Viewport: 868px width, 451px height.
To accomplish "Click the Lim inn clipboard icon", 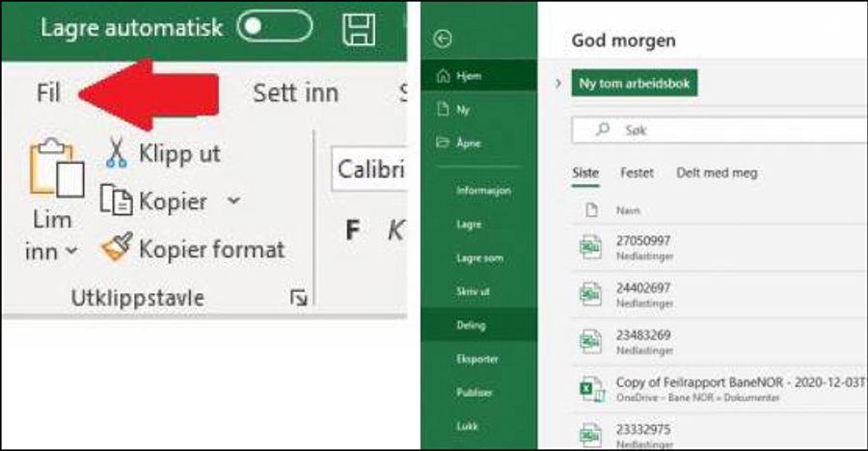I will tap(54, 173).
